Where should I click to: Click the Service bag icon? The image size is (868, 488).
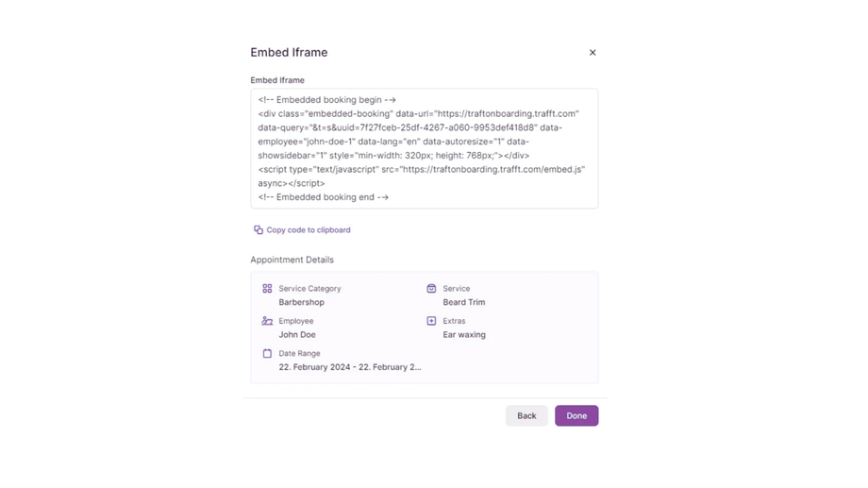[x=431, y=289]
